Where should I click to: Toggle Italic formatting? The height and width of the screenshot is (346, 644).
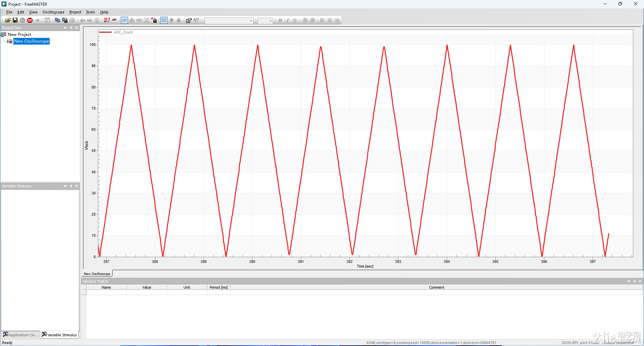click(287, 20)
